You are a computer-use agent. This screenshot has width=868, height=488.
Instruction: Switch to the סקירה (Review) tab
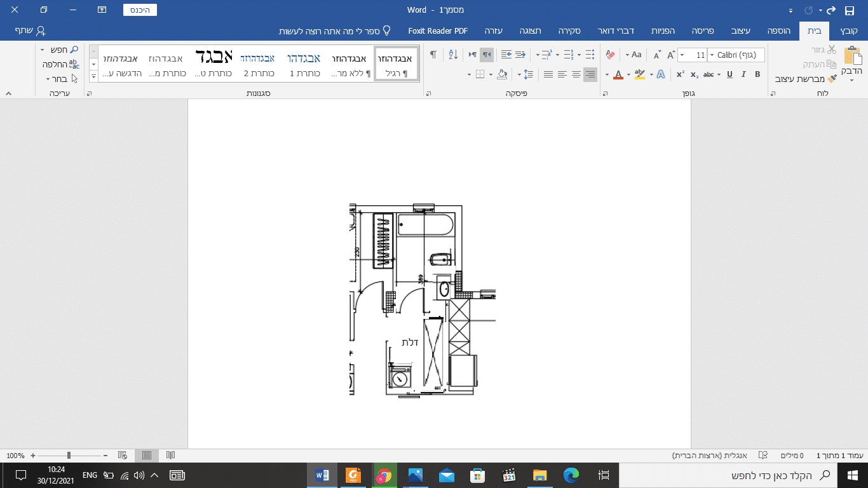click(x=569, y=30)
